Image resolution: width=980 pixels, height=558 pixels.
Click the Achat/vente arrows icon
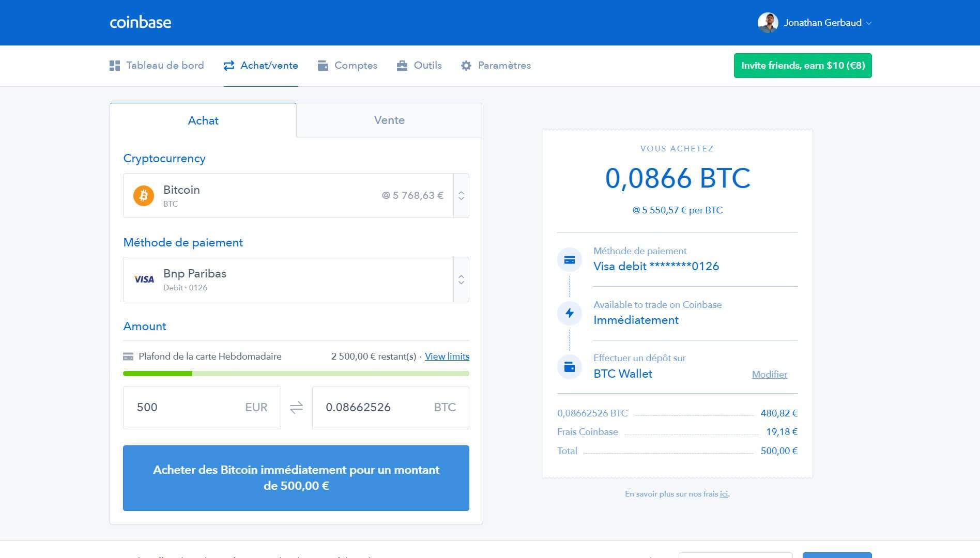[229, 66]
